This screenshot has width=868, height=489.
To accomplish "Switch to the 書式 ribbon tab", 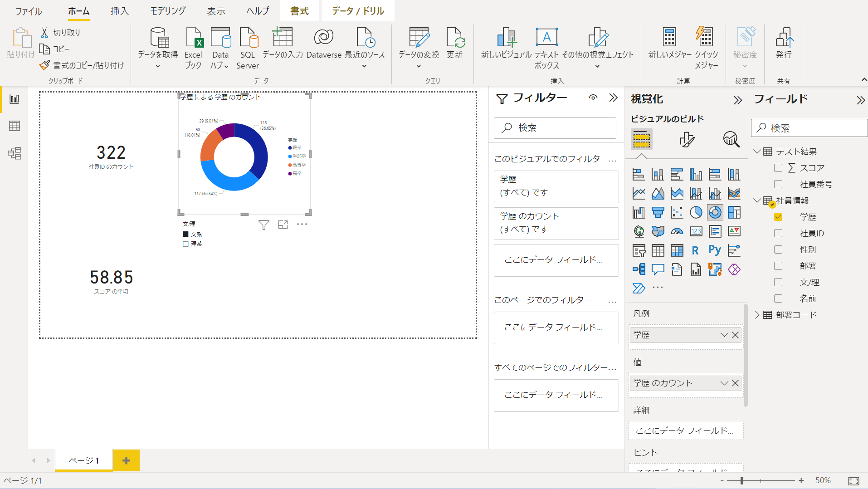I will pyautogui.click(x=300, y=11).
